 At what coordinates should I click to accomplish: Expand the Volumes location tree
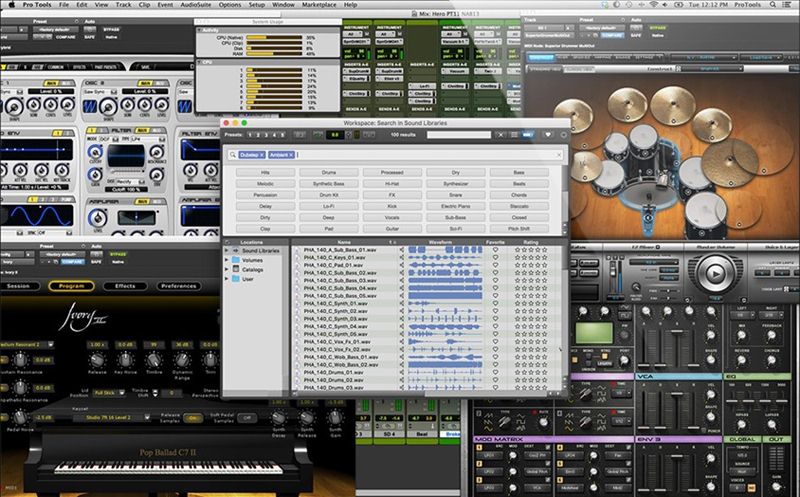tap(227, 260)
